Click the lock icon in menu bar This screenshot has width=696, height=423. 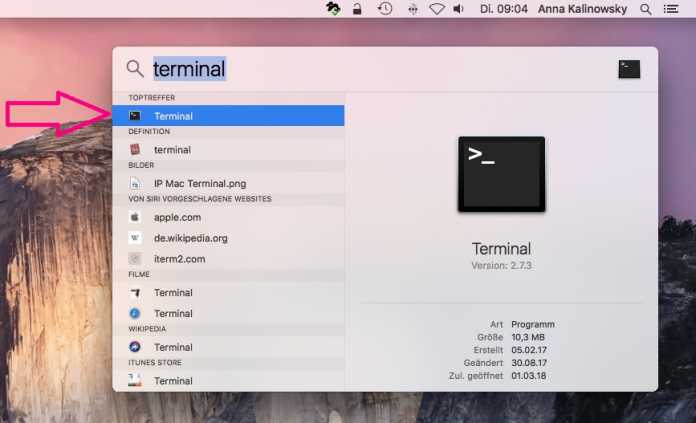point(358,9)
